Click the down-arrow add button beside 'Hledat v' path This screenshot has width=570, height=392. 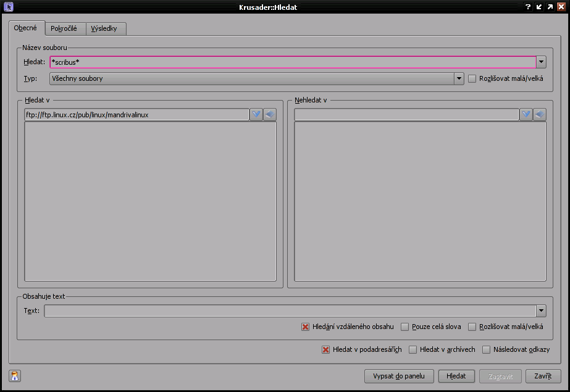[256, 115]
